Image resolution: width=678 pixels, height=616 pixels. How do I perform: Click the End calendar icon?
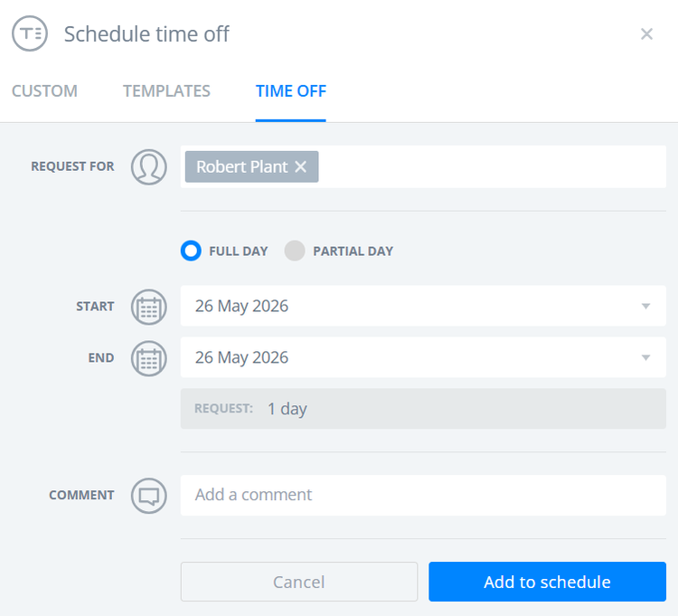point(149,358)
